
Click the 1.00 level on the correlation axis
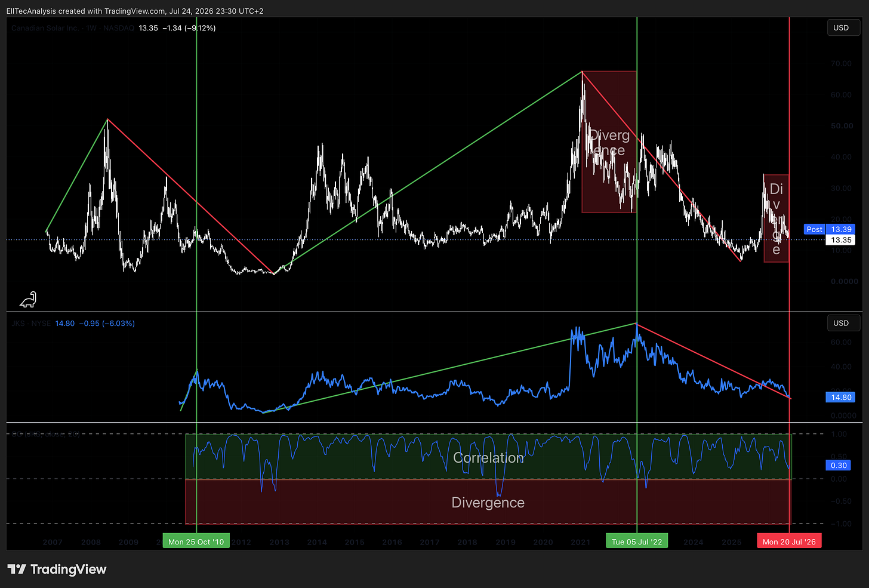click(839, 434)
